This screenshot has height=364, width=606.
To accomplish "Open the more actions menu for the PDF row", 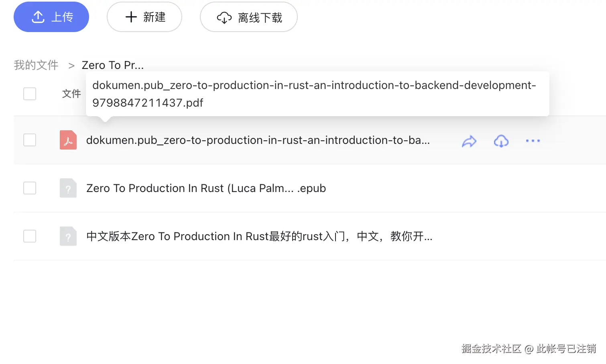I will tap(533, 141).
